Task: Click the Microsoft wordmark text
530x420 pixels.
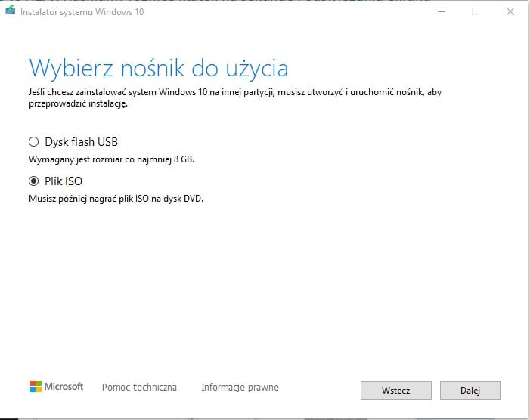Action: [64, 387]
